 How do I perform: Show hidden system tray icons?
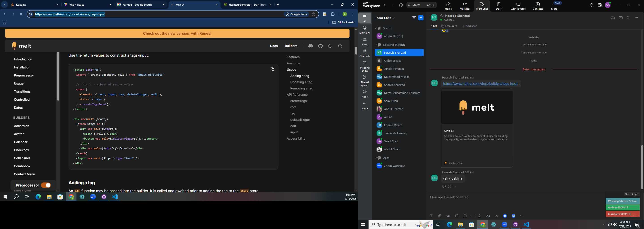pos(604,225)
